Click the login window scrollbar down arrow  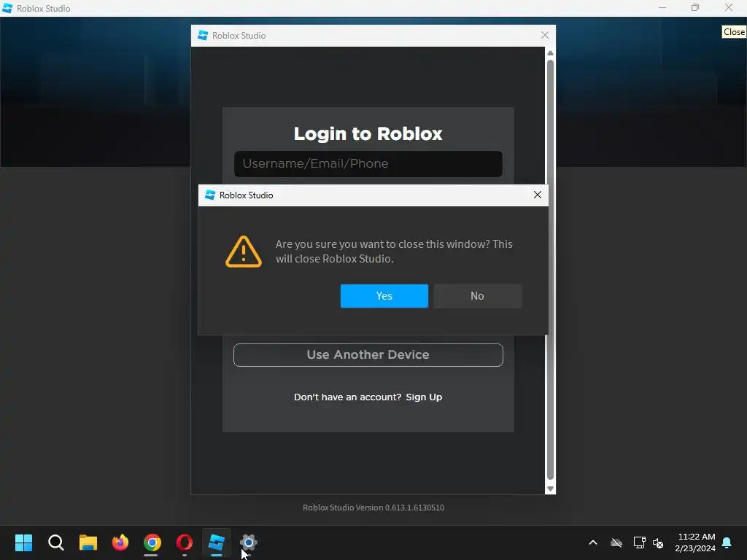coord(550,489)
